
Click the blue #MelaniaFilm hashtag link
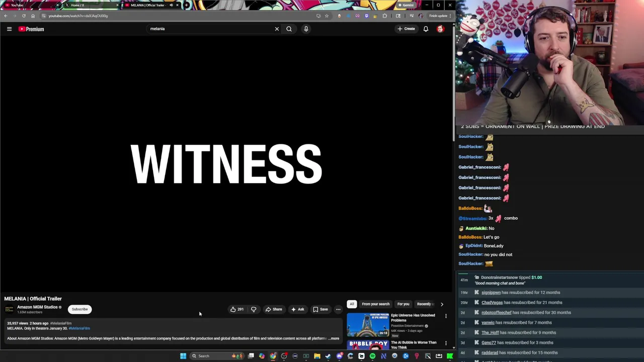79,328
